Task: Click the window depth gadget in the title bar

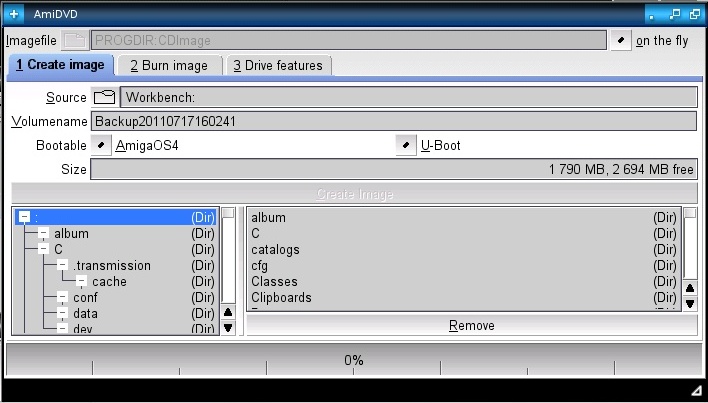Action: 695,14
